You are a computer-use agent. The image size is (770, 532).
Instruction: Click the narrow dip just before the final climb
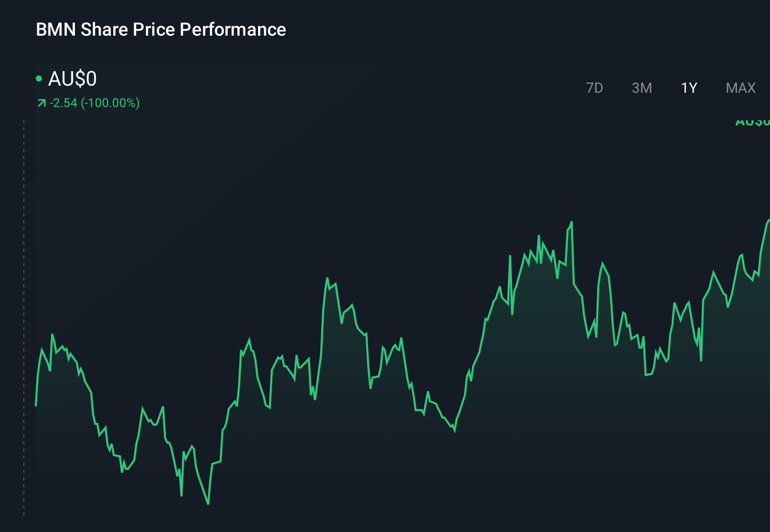701,360
